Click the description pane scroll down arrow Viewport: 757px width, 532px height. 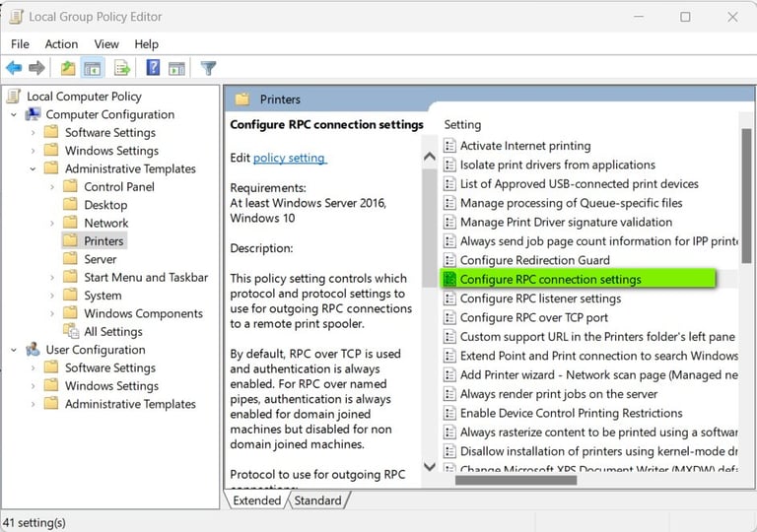click(429, 467)
